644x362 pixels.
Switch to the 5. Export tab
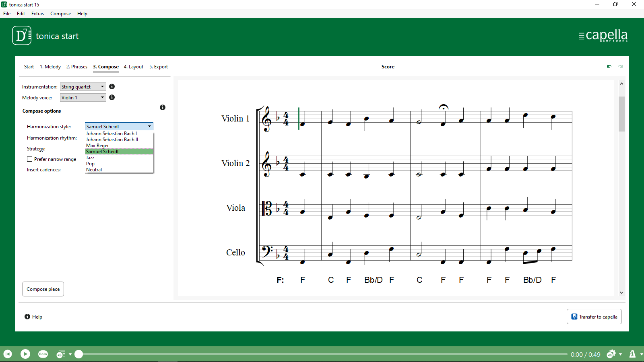(x=159, y=67)
